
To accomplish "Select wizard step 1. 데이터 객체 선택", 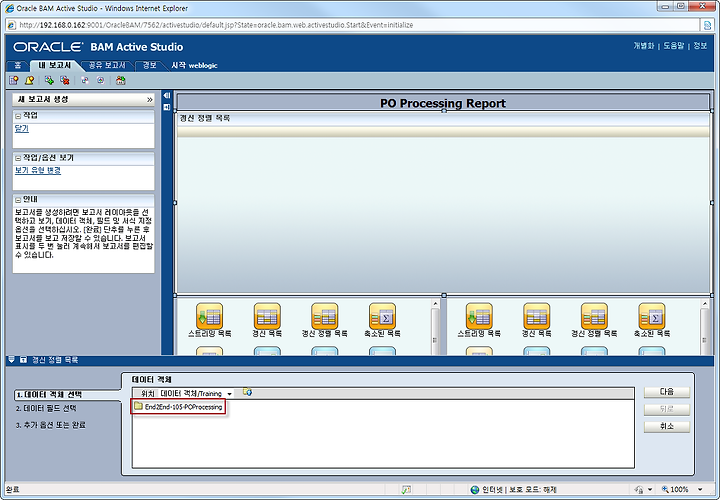I will click(49, 394).
